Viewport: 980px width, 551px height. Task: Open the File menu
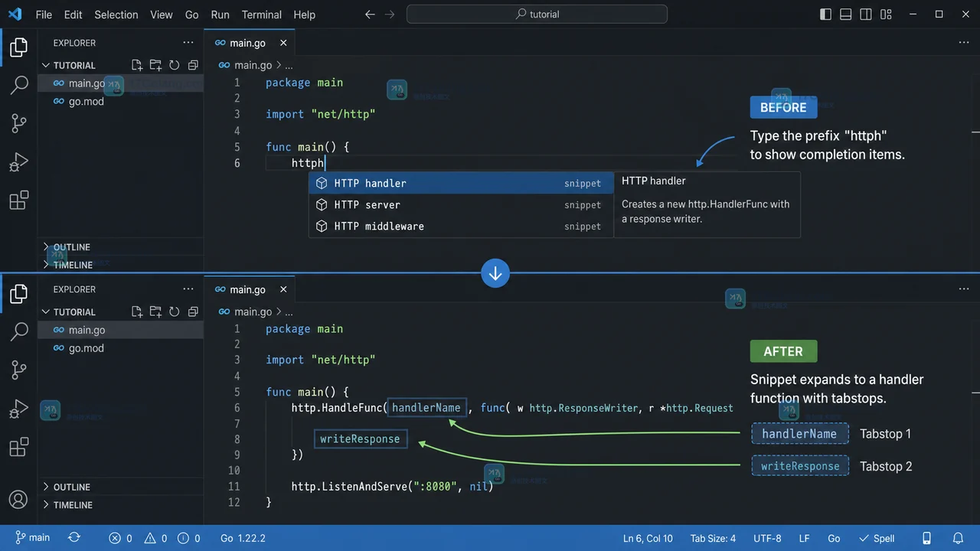coord(44,15)
